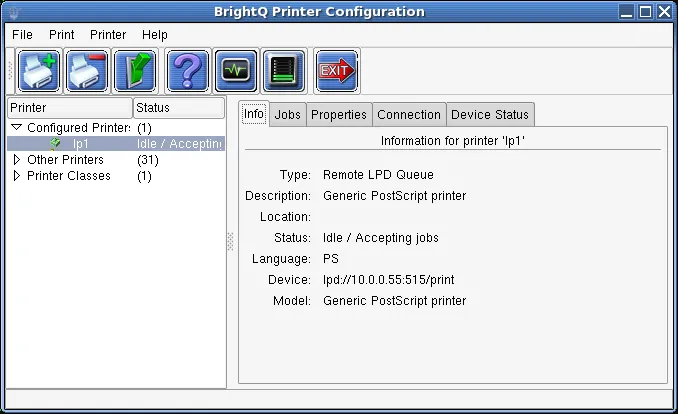
Task: Switch to the Connection tab
Action: click(409, 115)
